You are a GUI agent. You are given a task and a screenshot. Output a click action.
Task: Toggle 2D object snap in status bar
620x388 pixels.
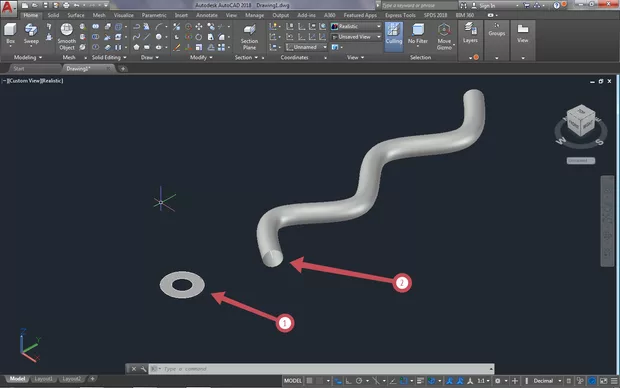[403, 380]
